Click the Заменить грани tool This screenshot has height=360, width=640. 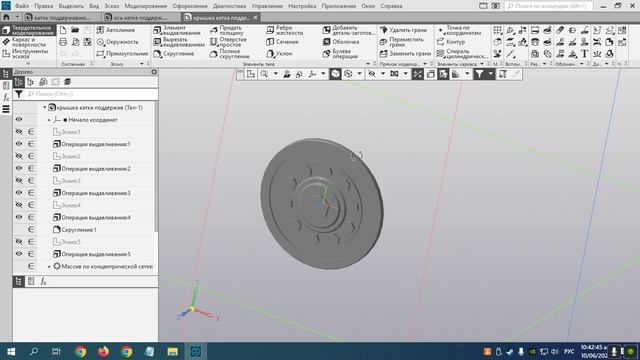click(x=405, y=53)
